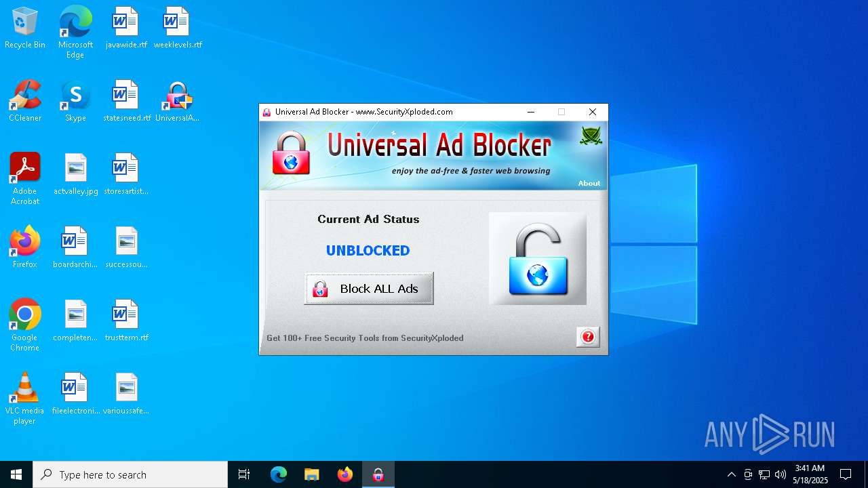Click the large open padlock status image

point(538,259)
